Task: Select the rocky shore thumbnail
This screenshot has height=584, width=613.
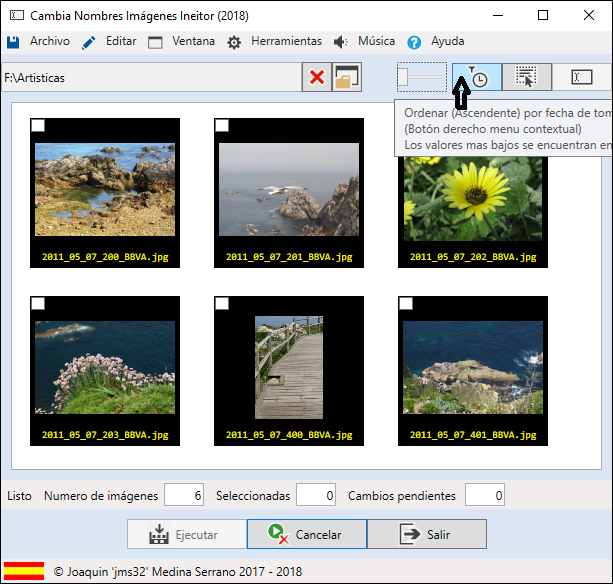Action: click(105, 190)
